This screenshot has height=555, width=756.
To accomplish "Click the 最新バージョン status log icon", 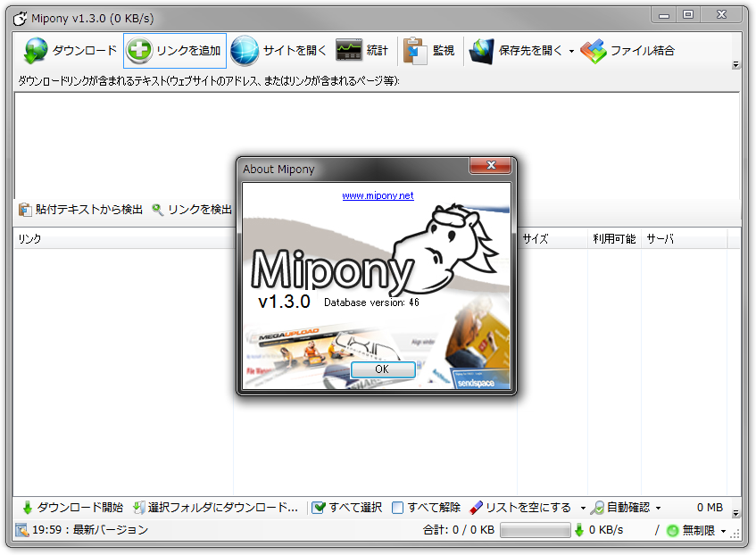I will [x=21, y=530].
